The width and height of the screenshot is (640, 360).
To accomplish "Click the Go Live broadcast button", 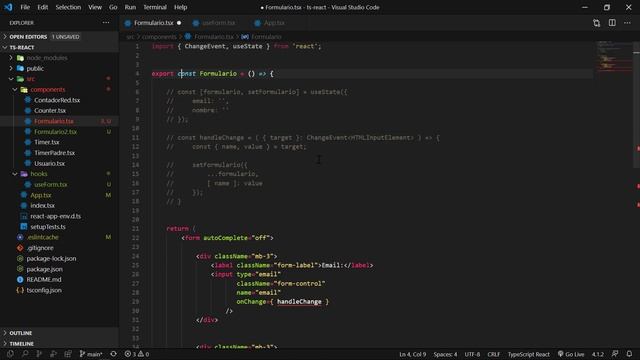I will coord(571,354).
